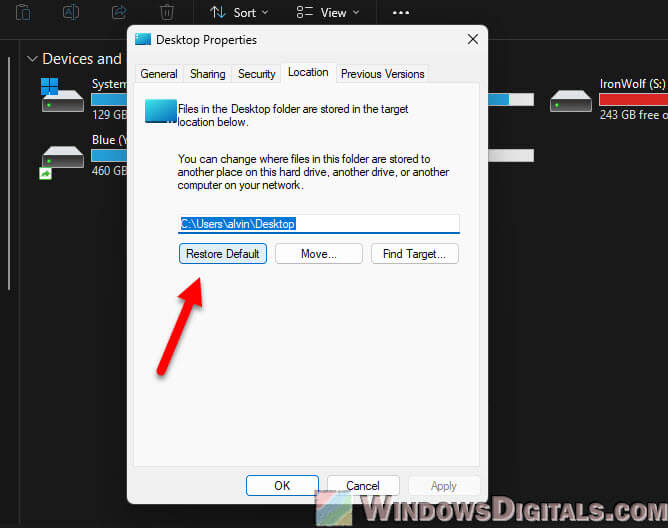Switch to the Security tab
This screenshot has height=528, width=668.
(256, 74)
